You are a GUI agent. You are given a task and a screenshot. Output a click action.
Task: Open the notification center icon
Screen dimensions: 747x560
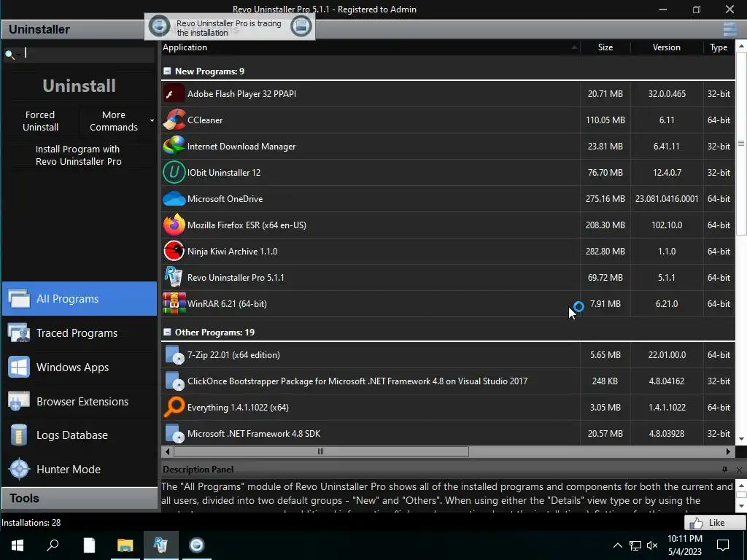click(x=723, y=545)
